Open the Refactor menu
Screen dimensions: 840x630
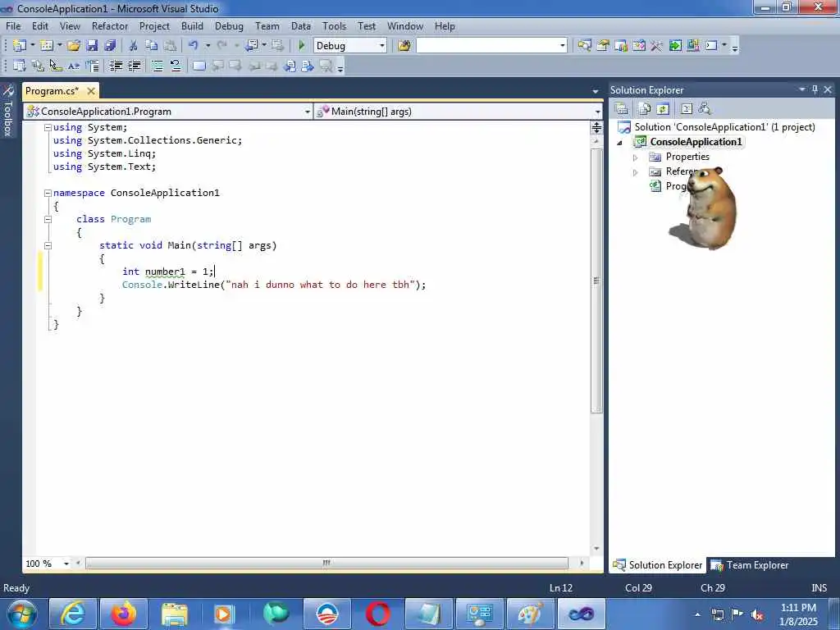click(110, 25)
